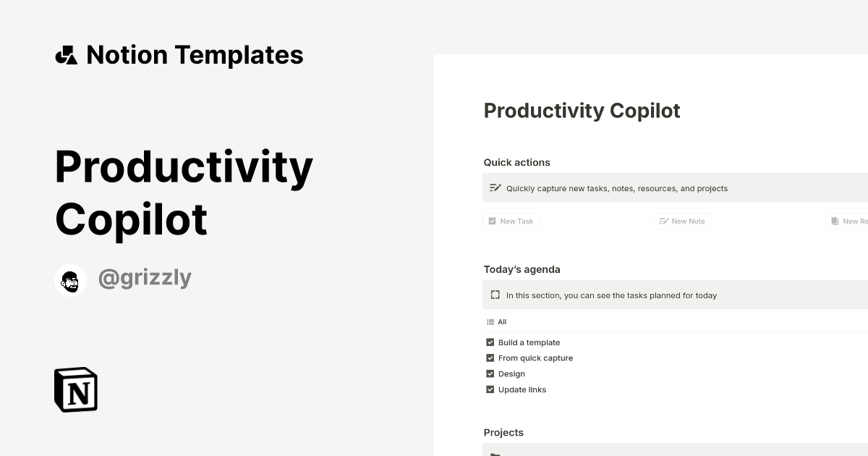
Task: Click the quick capture pencil icon
Action: (x=495, y=187)
